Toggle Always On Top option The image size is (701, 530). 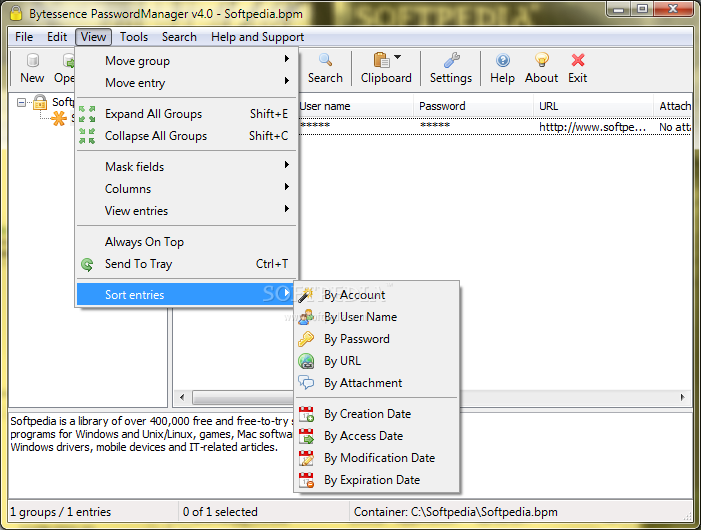point(186,242)
